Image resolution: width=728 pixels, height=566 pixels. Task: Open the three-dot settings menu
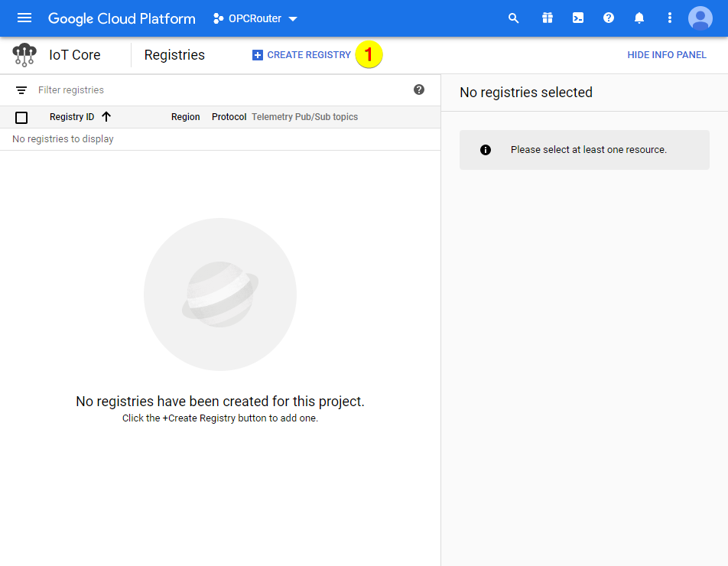(x=670, y=18)
